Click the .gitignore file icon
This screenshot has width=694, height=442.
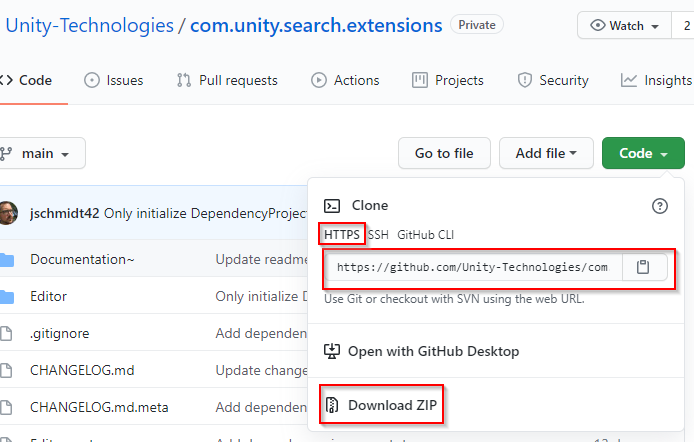pos(7,333)
